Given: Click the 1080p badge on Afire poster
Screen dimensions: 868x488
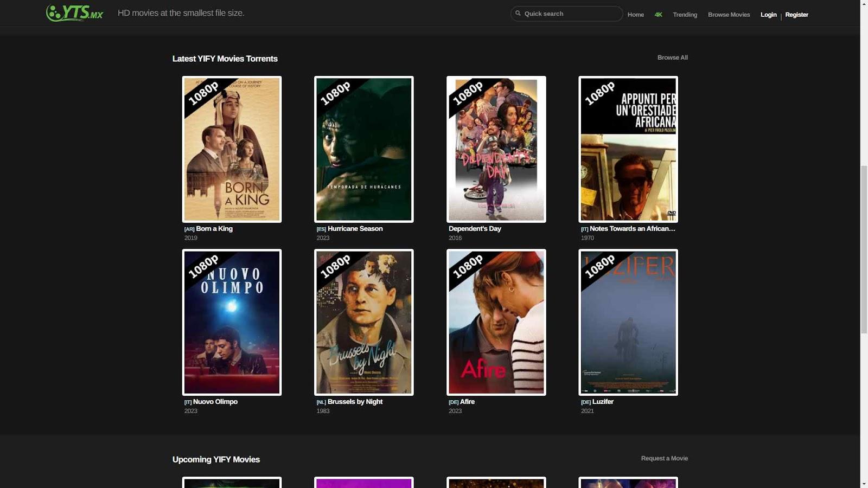Looking at the screenshot, I should point(468,266).
